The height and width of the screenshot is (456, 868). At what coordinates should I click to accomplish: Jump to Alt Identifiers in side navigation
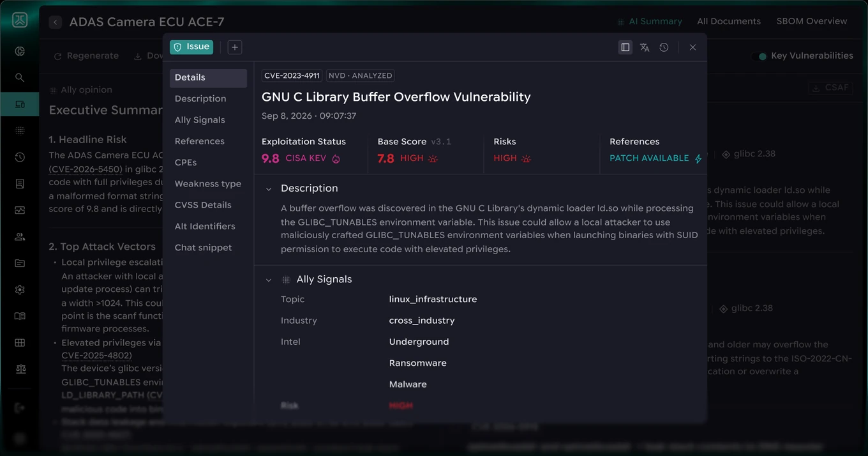(205, 227)
